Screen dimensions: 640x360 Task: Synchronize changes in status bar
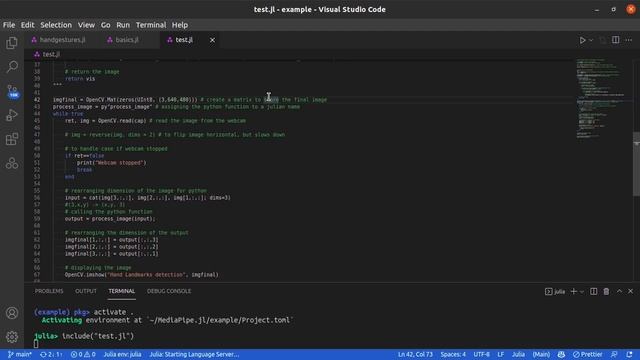51,354
